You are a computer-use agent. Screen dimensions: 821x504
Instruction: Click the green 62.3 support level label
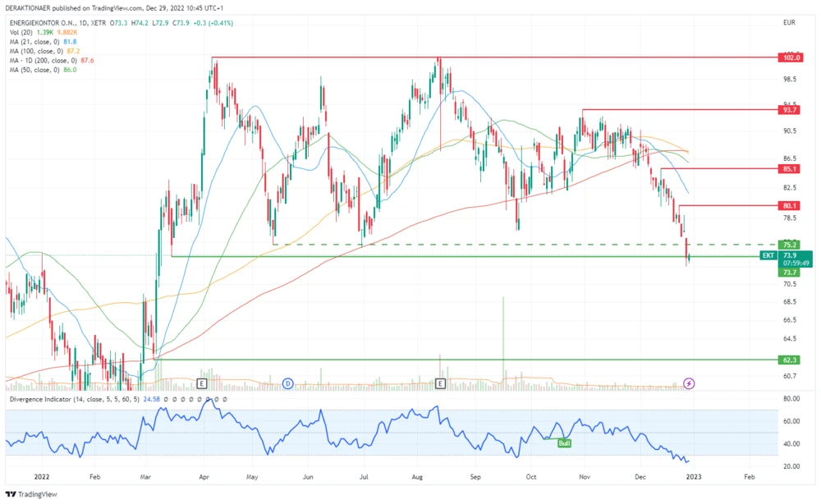pyautogui.click(x=791, y=360)
